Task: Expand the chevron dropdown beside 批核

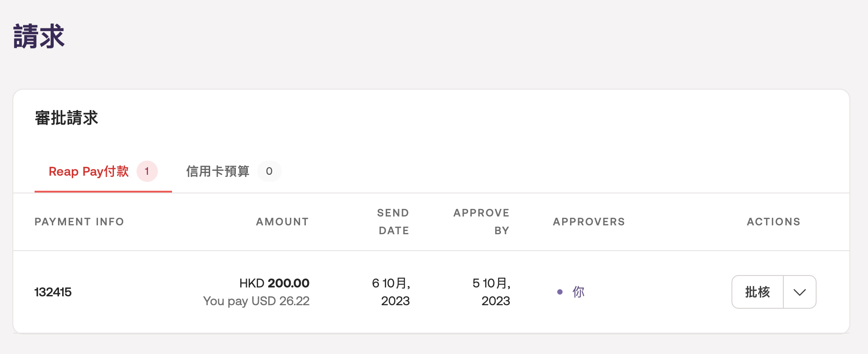Action: (x=800, y=292)
